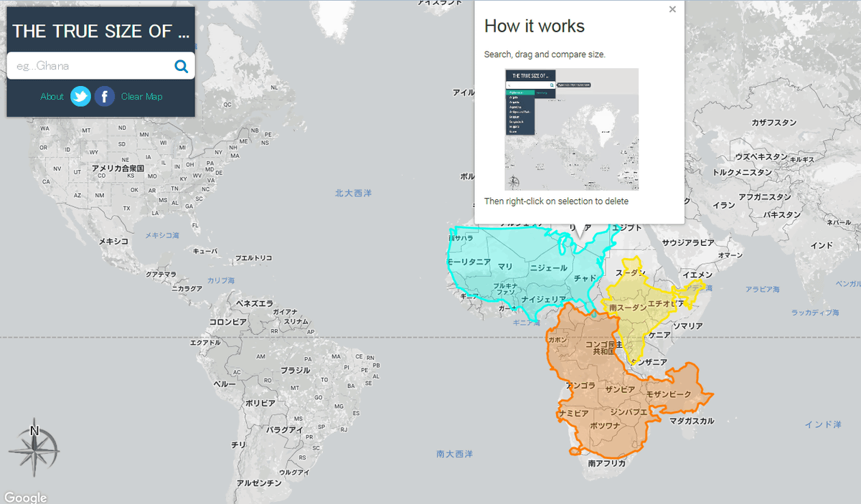Image resolution: width=861 pixels, height=504 pixels.
Task: Click the ボリビア map label
Action: [x=260, y=403]
